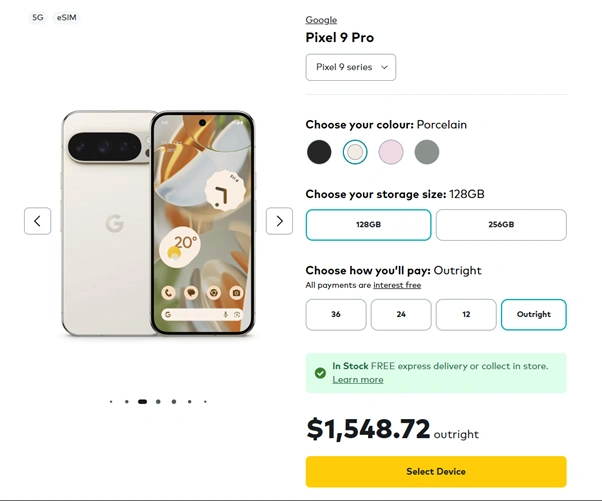Open the Pixel 9 series dropdown
The height and width of the screenshot is (501, 602).
pos(350,67)
